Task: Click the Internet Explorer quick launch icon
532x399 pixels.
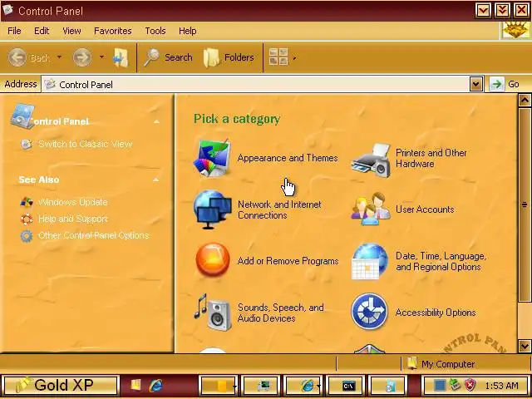Action: pos(155,385)
